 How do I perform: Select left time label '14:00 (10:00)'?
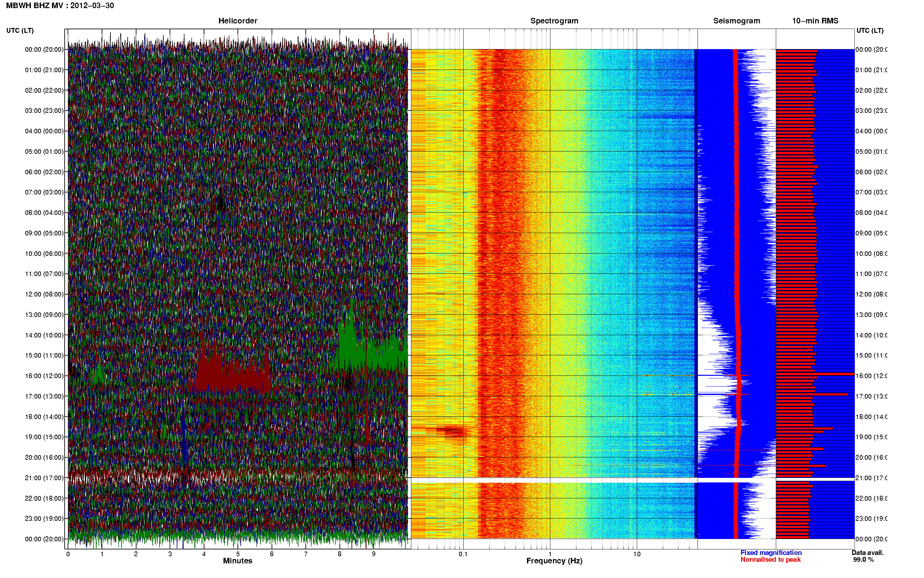point(44,335)
